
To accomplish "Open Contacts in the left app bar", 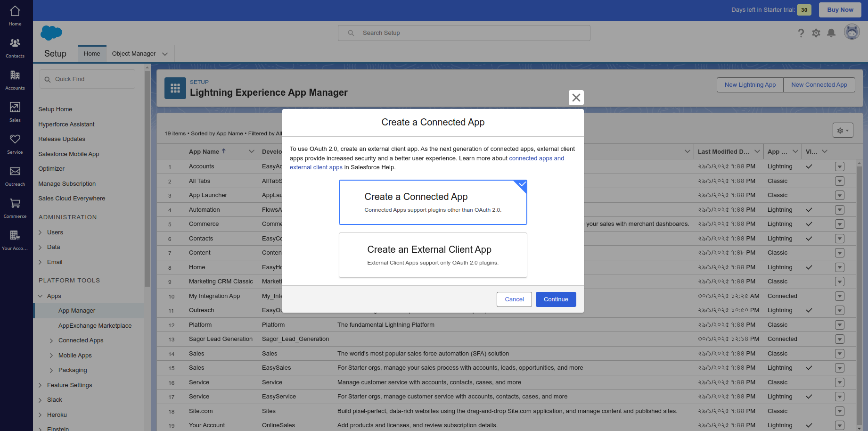I will click(x=15, y=48).
